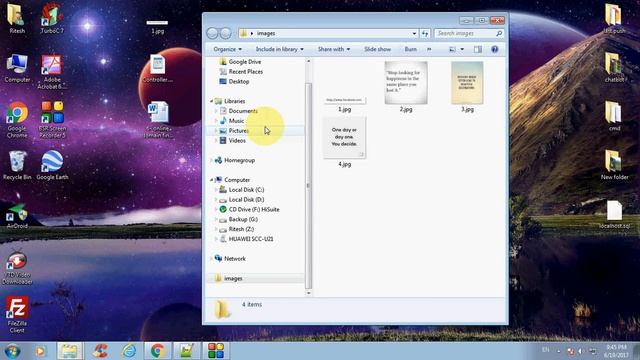This screenshot has width=640, height=360.
Task: Open YTD Video Downloader shortcut
Action: (17, 267)
